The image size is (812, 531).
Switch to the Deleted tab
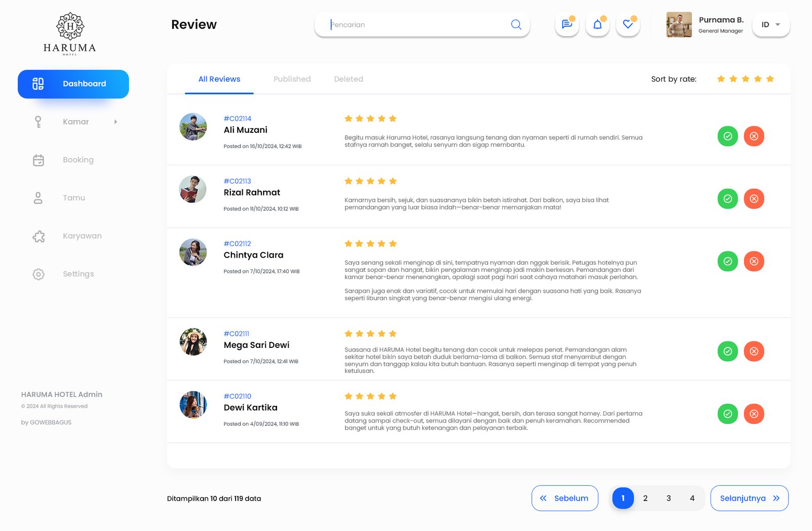(x=348, y=79)
